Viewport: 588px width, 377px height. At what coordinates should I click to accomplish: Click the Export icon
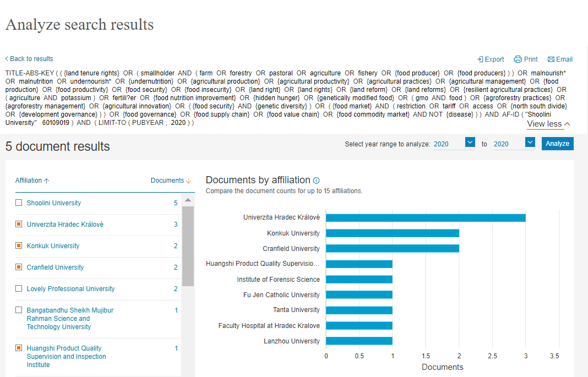click(480, 59)
